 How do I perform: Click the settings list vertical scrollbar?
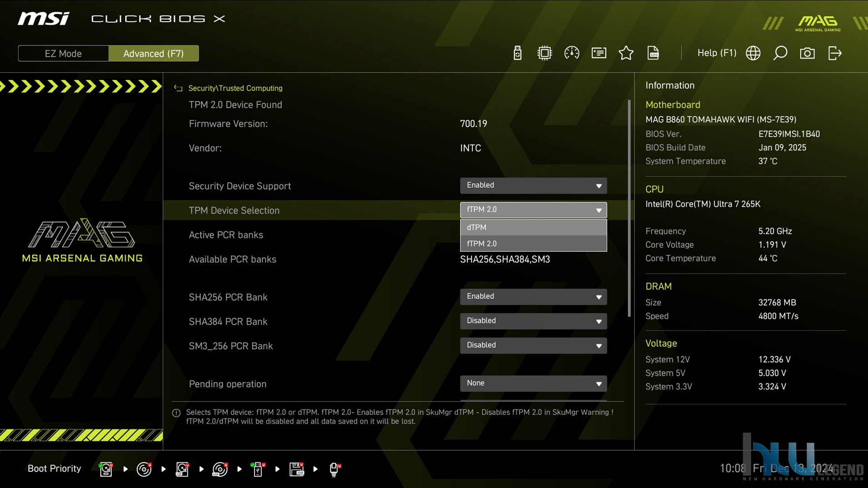629,208
